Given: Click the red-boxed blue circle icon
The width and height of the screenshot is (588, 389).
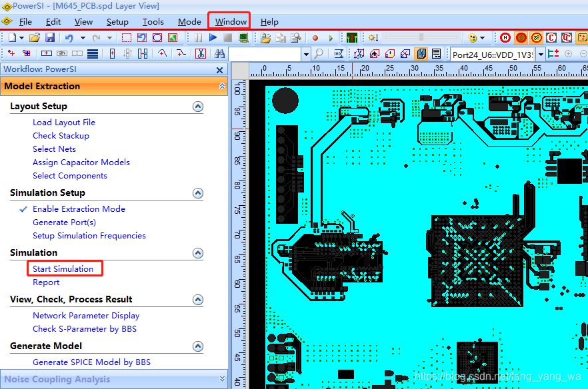Looking at the screenshot, I should click(x=157, y=37).
